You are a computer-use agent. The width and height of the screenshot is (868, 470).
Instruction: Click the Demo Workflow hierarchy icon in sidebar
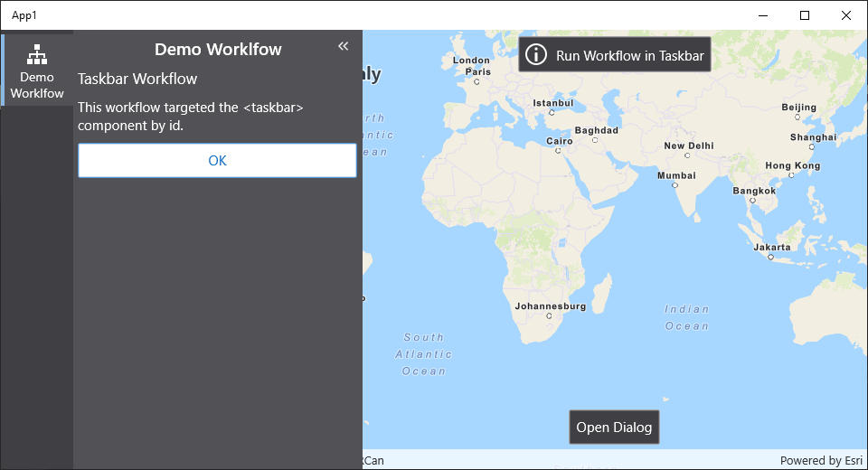click(37, 54)
